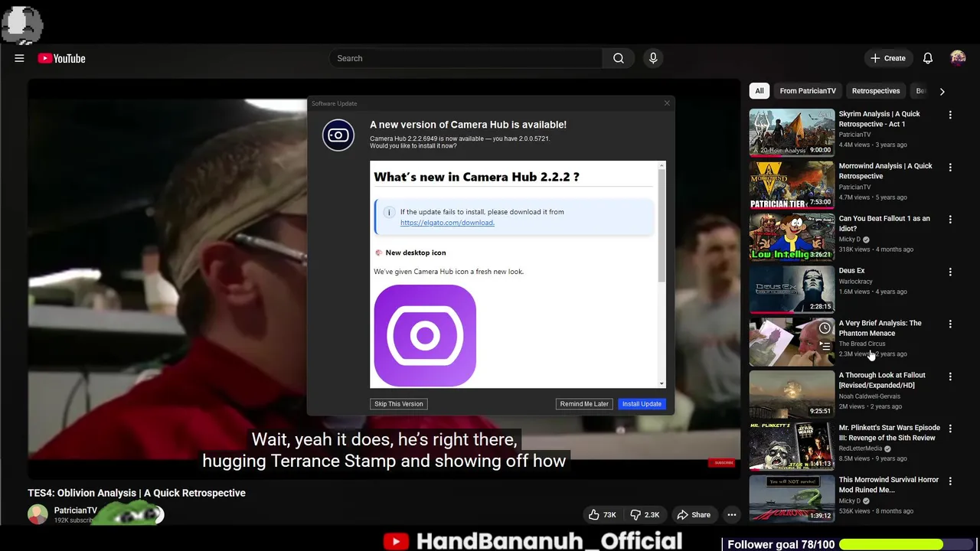The width and height of the screenshot is (980, 551).
Task: Open A Thorough Look at Fallout thumbnail
Action: pos(792,394)
